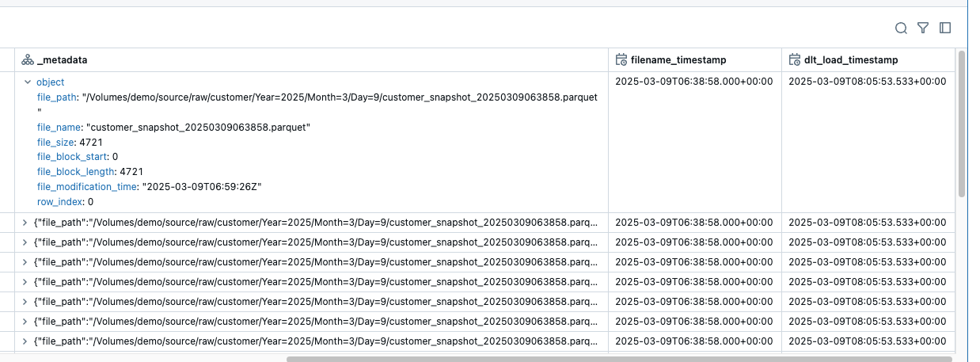Click the file_modification_time value in expanded object
This screenshot has width=980, height=362.
[201, 187]
